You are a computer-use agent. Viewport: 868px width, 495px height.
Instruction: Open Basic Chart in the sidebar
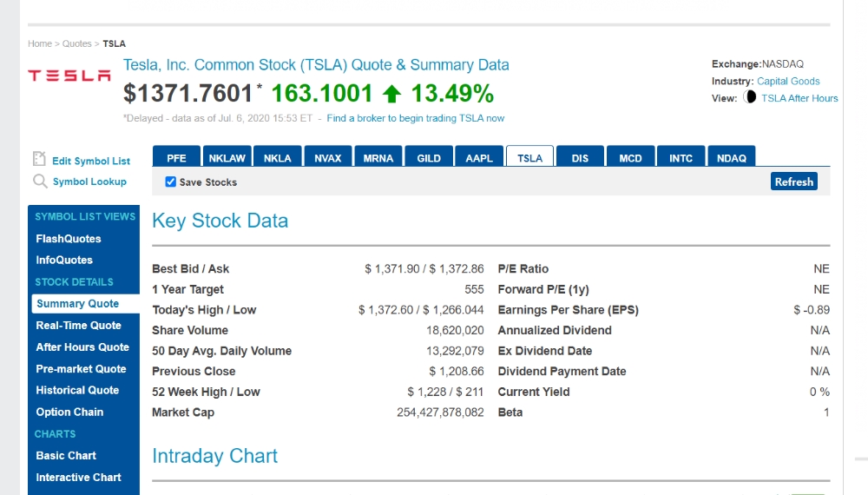coord(66,456)
